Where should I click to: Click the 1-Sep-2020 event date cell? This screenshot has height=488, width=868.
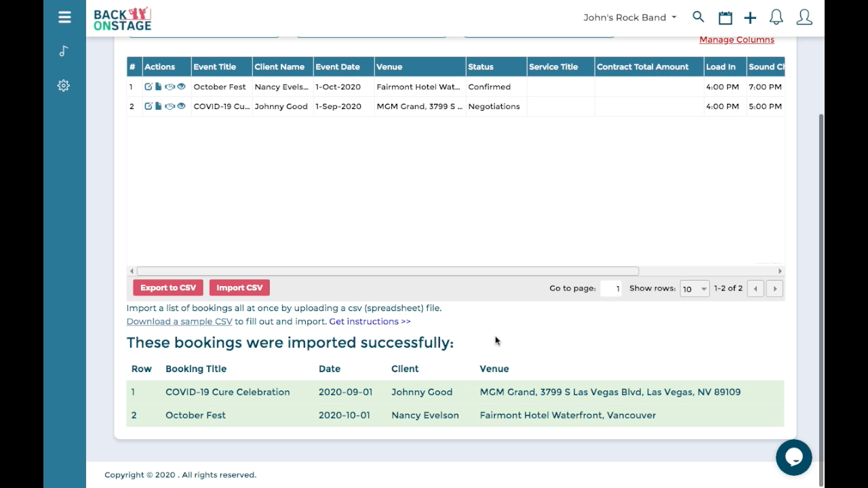pyautogui.click(x=343, y=106)
